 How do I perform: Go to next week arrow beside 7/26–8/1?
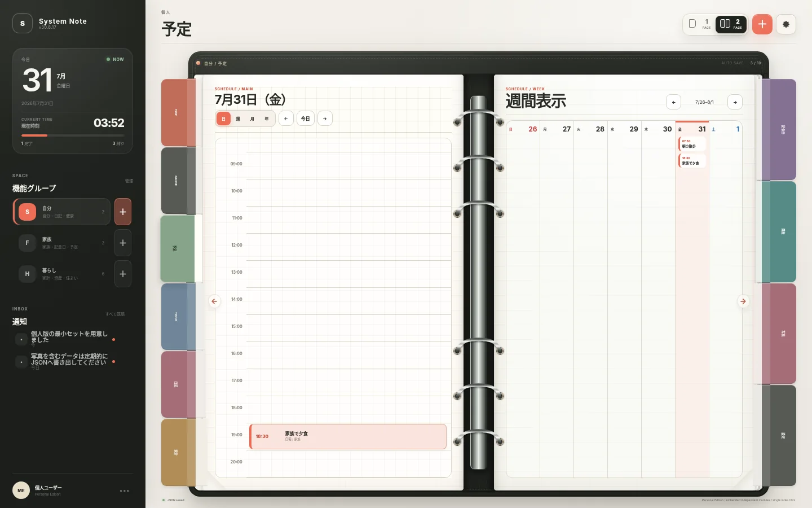(735, 102)
